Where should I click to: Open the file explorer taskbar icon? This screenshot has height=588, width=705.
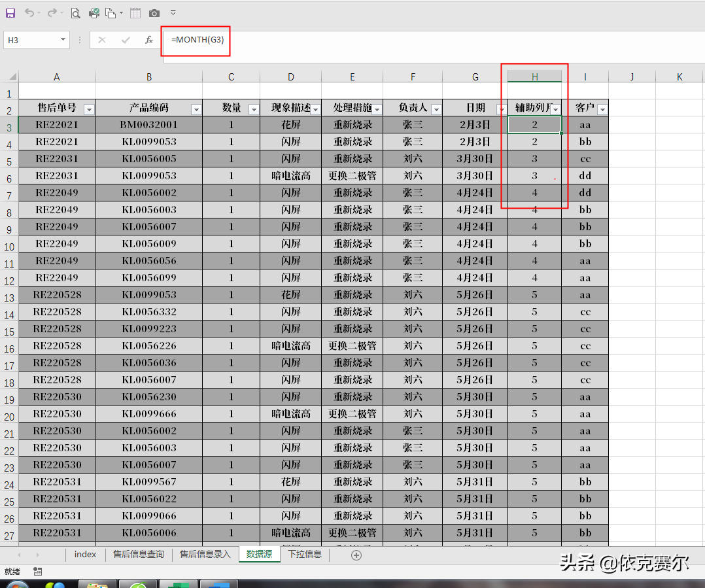point(97,585)
